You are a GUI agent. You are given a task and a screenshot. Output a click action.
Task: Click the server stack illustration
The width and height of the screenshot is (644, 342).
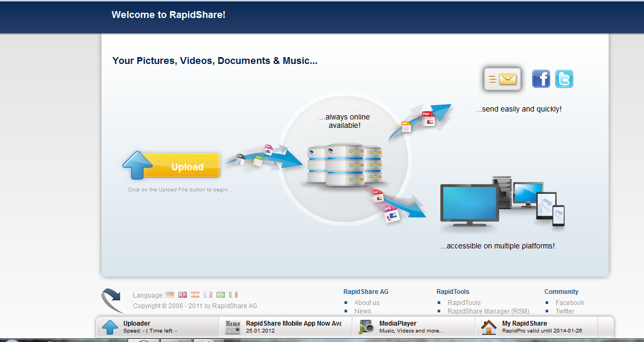pos(345,164)
